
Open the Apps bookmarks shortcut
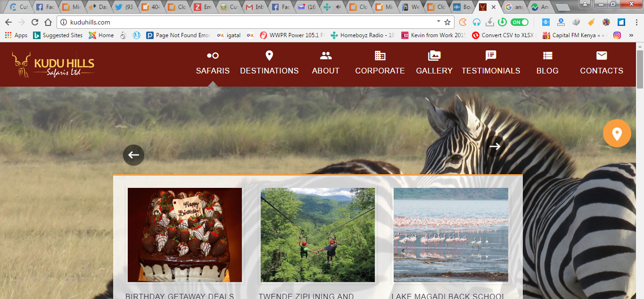click(16, 35)
